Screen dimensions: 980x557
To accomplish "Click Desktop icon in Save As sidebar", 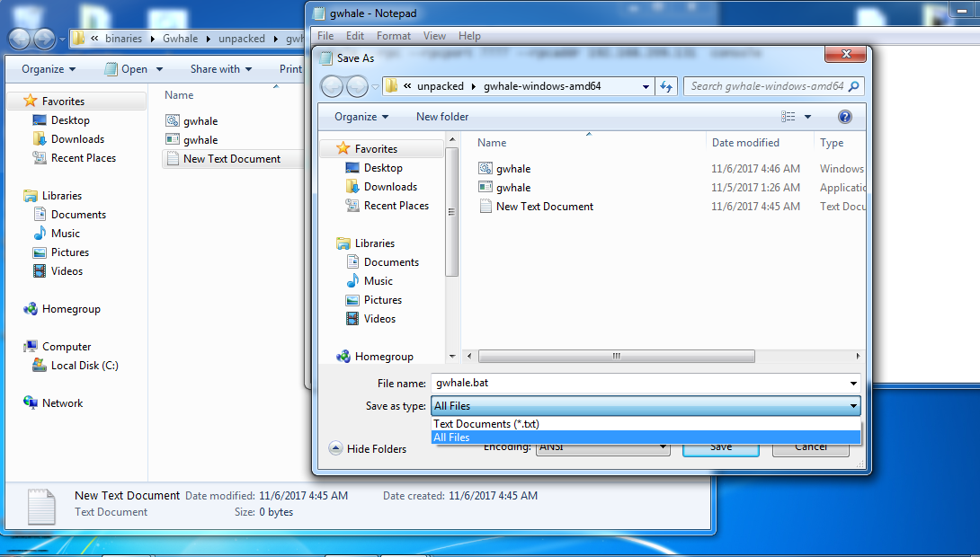I will point(352,168).
